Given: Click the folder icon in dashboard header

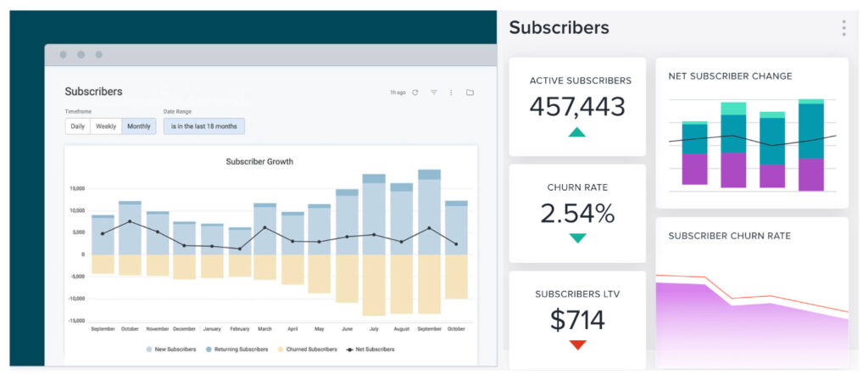Looking at the screenshot, I should point(470,92).
